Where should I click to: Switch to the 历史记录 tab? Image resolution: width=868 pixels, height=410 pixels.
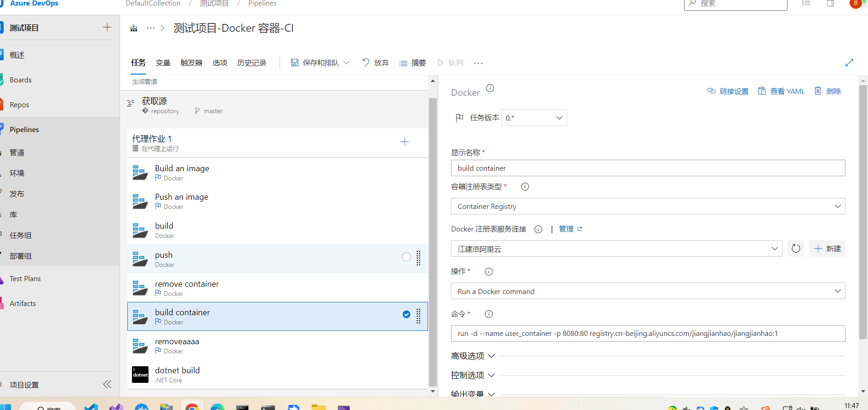251,63
